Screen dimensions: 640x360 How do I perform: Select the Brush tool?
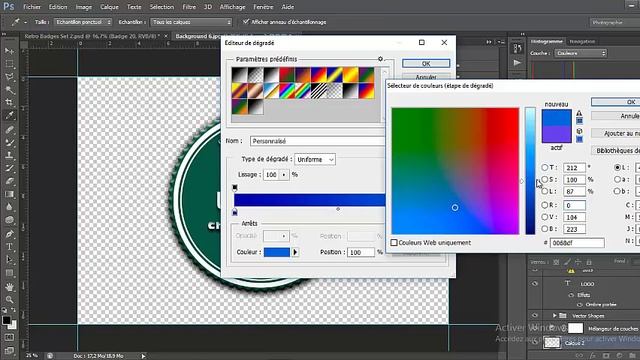point(9,142)
